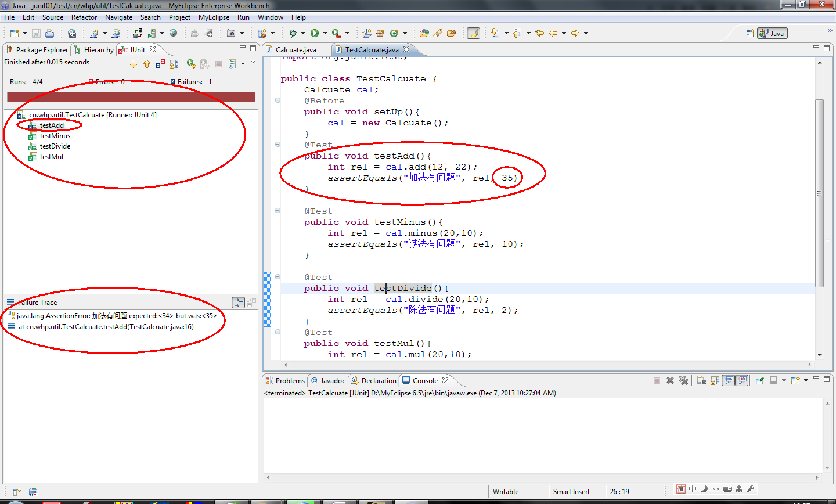
Task: Click JUnit Next Failed Test arrow
Action: point(134,64)
